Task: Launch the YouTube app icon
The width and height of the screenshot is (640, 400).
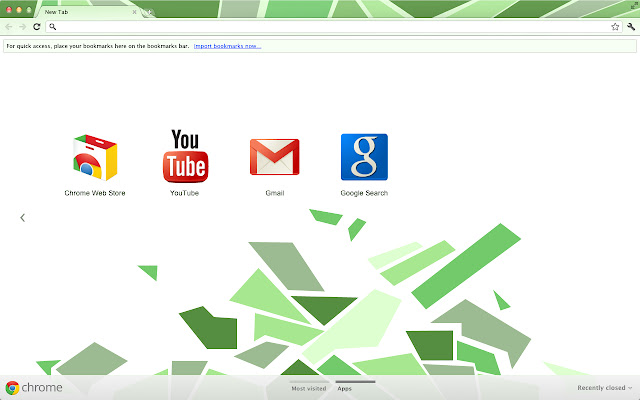Action: (185, 156)
